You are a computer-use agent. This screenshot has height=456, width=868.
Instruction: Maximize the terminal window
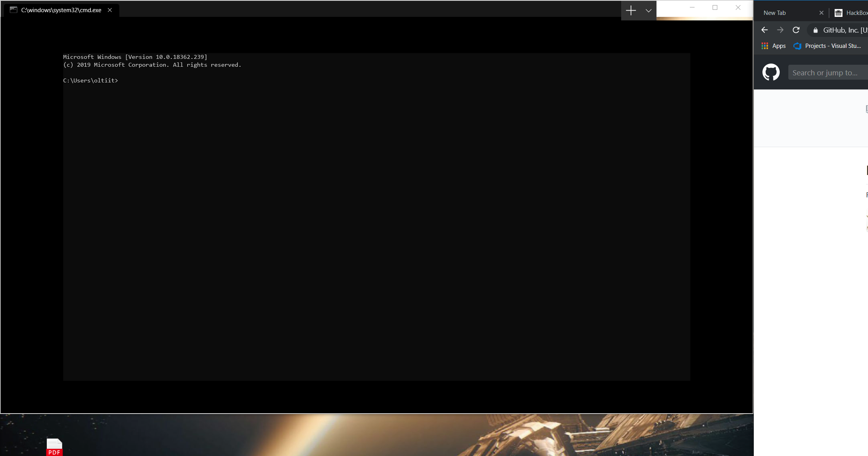tap(715, 7)
